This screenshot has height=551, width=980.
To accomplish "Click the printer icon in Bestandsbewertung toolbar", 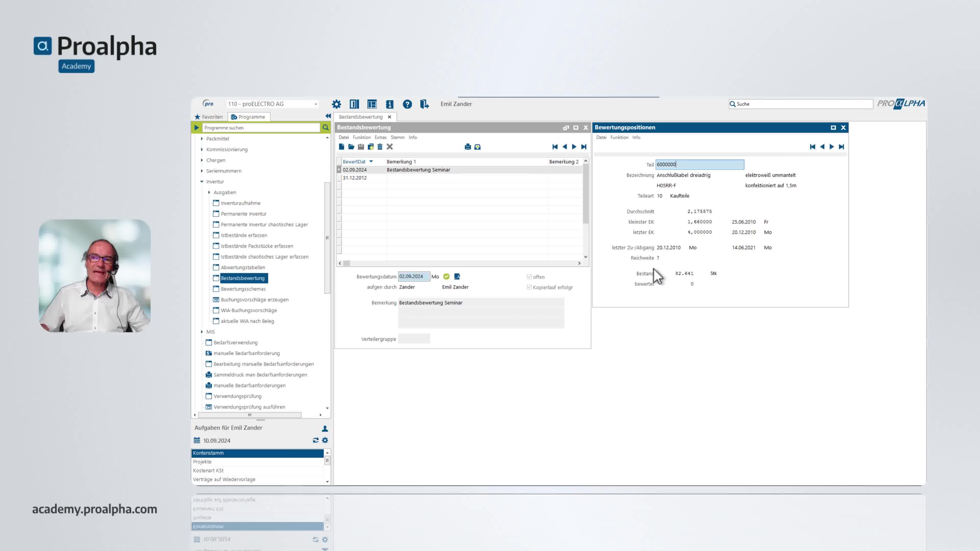I will (x=468, y=147).
